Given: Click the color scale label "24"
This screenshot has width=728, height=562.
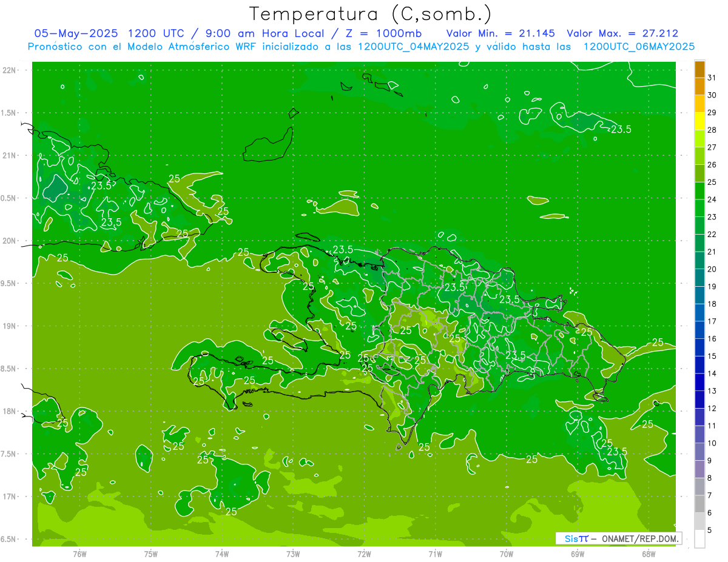Looking at the screenshot, I should click(x=712, y=199).
